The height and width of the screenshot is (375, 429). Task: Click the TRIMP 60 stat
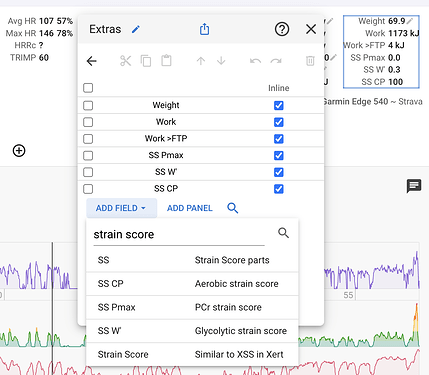[29, 58]
